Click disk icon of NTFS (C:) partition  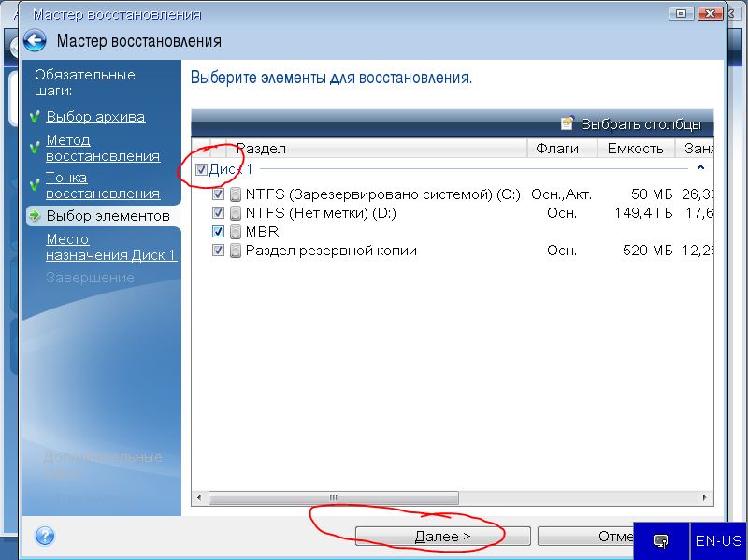(x=236, y=194)
